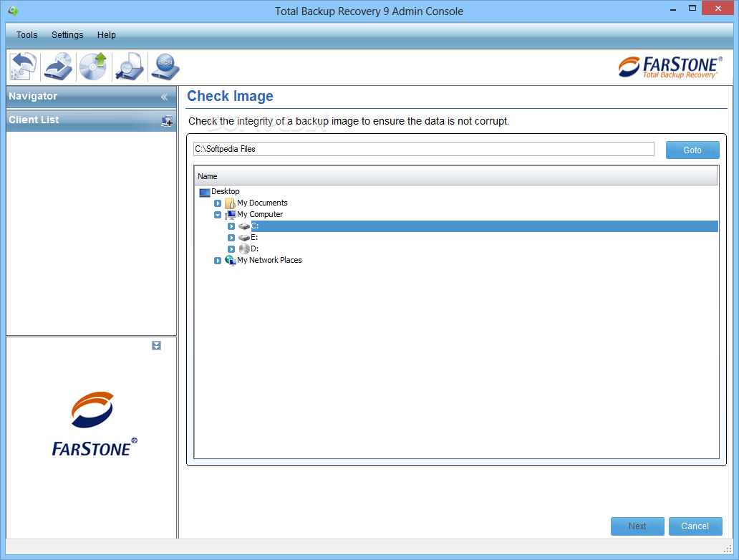
Task: Click the path field containing C:\Softpedia Files
Action: coord(424,149)
